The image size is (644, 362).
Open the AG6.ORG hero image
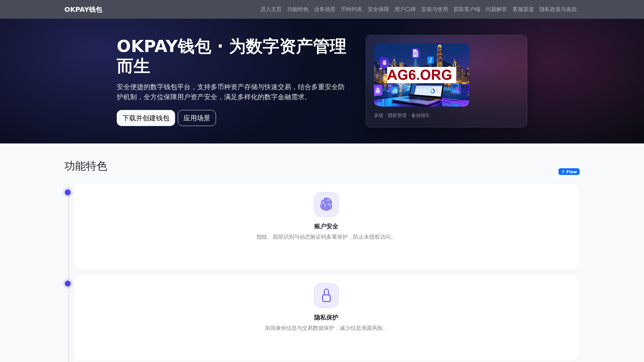coord(422,75)
